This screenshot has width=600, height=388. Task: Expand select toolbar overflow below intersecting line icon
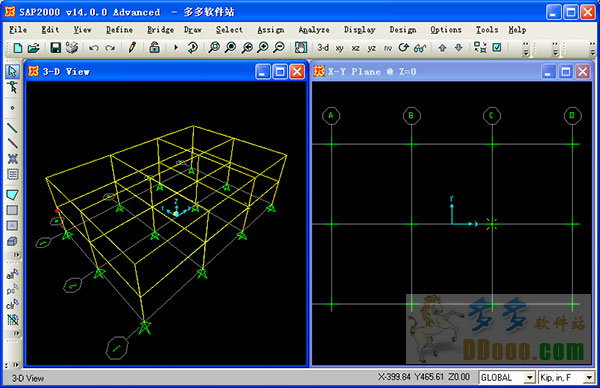coord(16,333)
